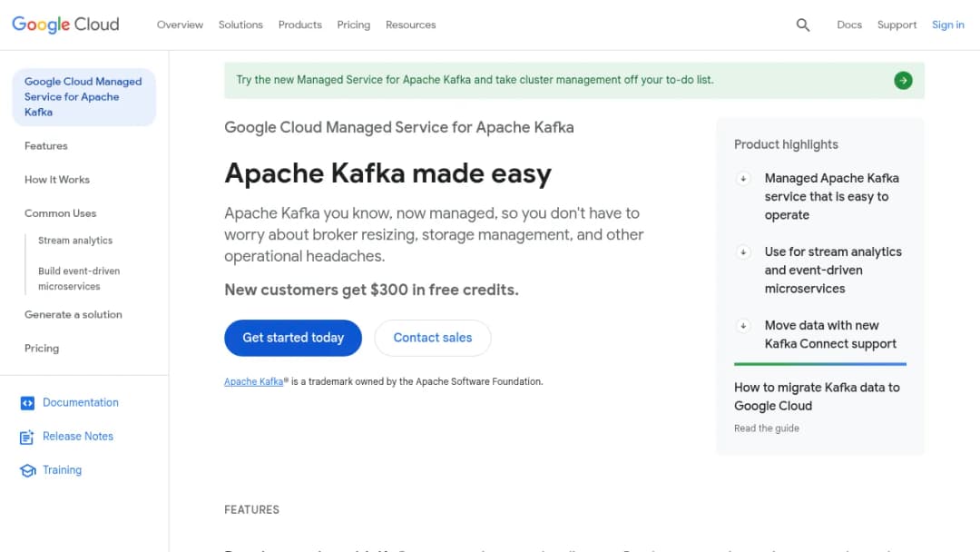Open the Training sidebar link
The image size is (980, 552).
click(x=62, y=470)
